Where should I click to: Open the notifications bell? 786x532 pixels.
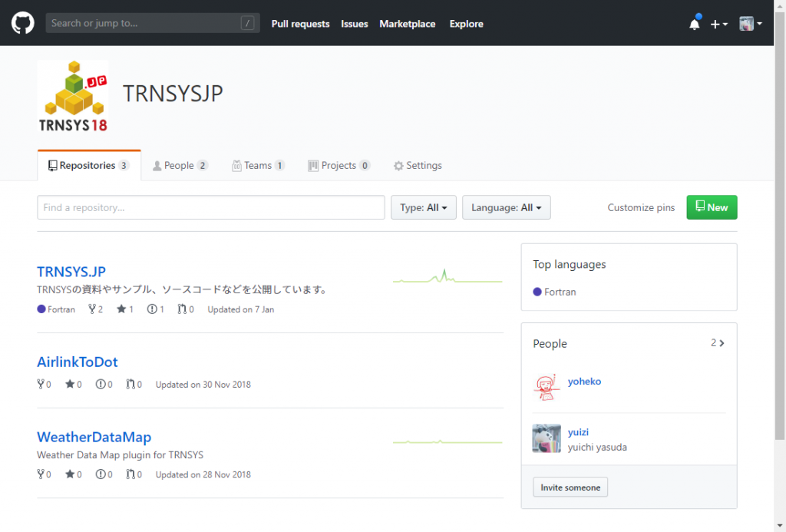point(694,24)
